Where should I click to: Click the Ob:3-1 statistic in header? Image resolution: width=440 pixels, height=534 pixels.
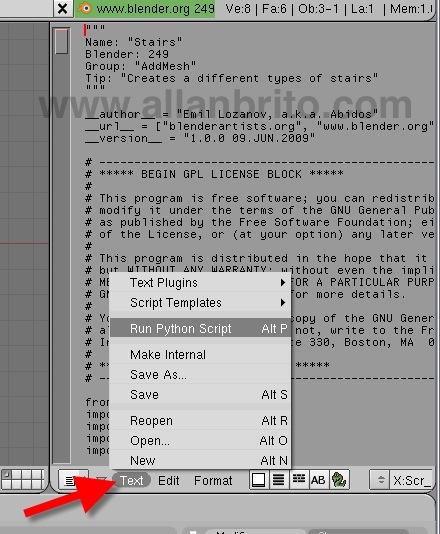[x=318, y=9]
